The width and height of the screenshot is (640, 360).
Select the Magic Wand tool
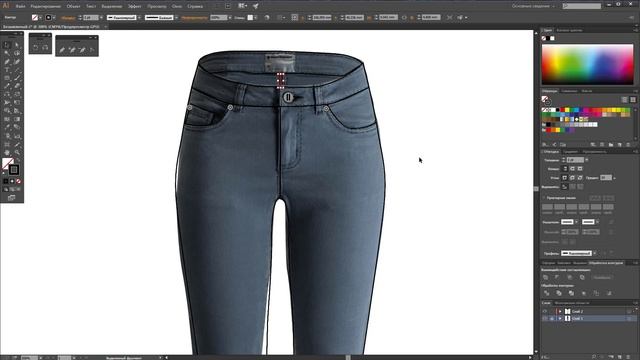coord(7,53)
